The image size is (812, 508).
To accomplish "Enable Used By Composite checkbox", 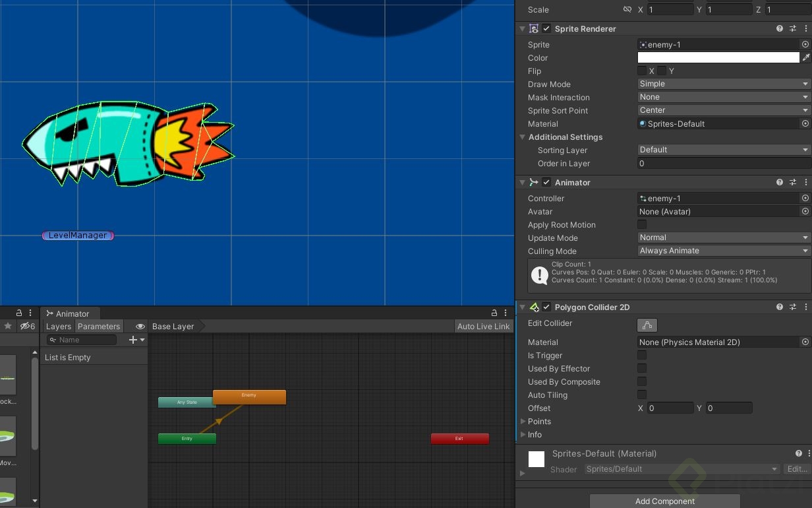I will pyautogui.click(x=642, y=381).
